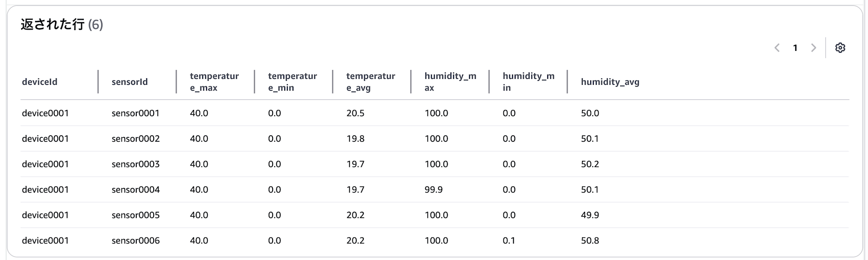This screenshot has width=868, height=260.
Task: Click humidity_avg value 50.8
Action: (590, 240)
